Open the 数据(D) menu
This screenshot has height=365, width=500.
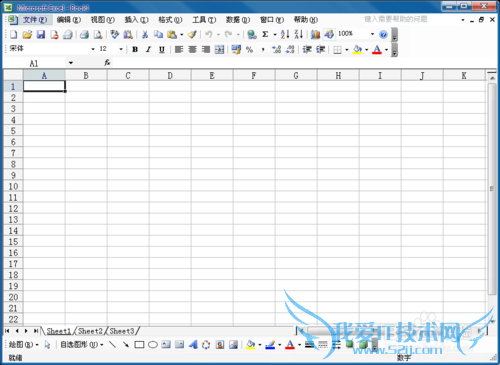pos(238,20)
